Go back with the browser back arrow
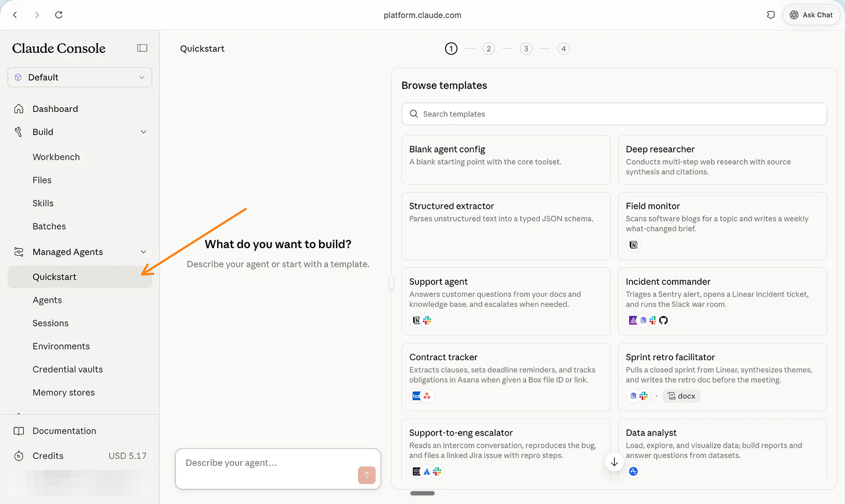 coord(15,15)
